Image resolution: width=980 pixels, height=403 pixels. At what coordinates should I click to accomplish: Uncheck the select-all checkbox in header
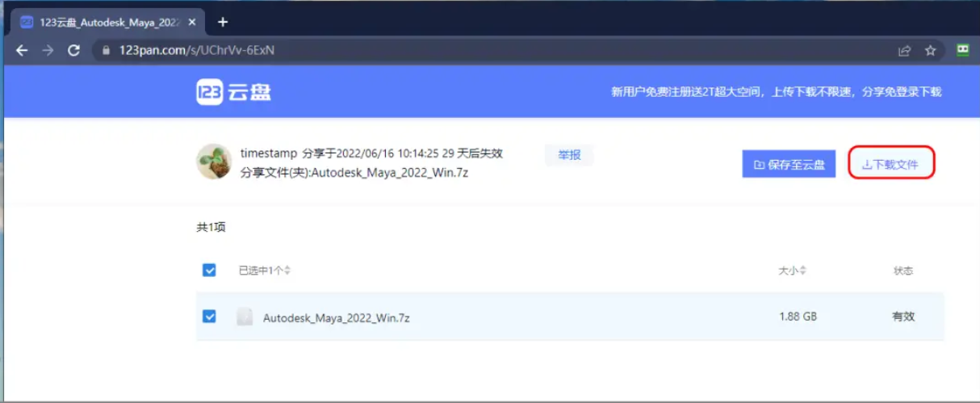[209, 270]
